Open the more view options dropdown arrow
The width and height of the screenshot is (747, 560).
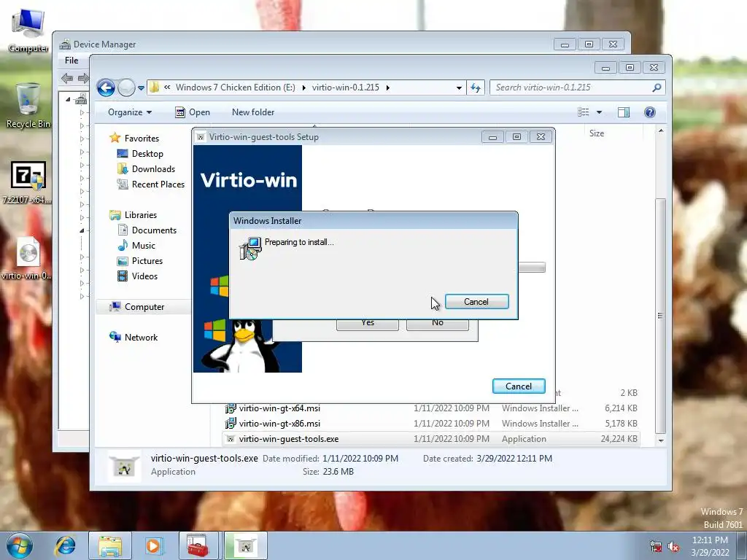click(x=600, y=112)
